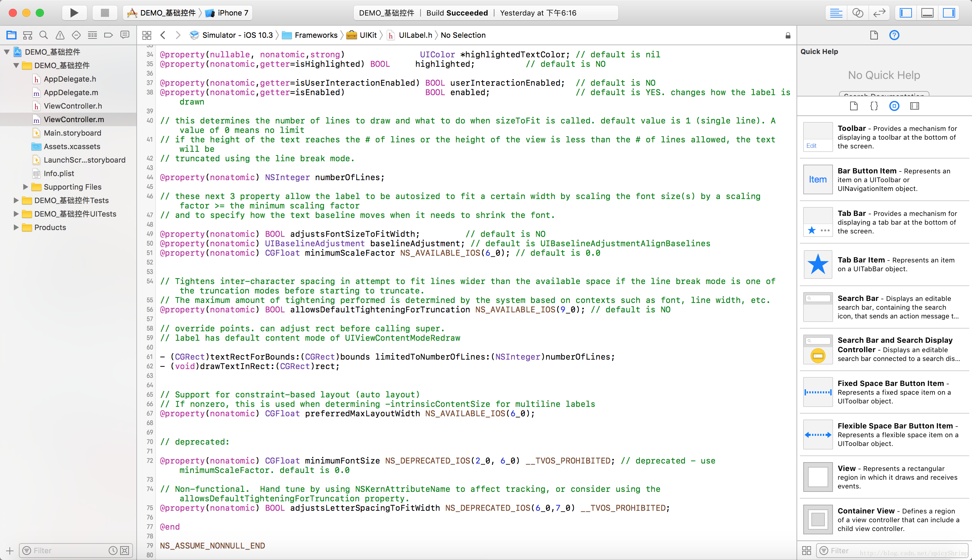This screenshot has width=972, height=560.
Task: Open the Version editor
Action: 879,13
